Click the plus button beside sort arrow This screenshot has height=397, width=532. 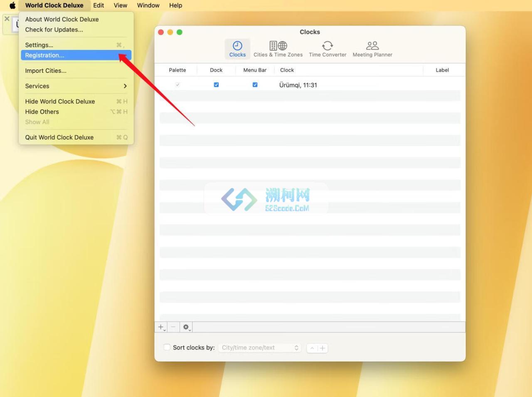tap(323, 348)
